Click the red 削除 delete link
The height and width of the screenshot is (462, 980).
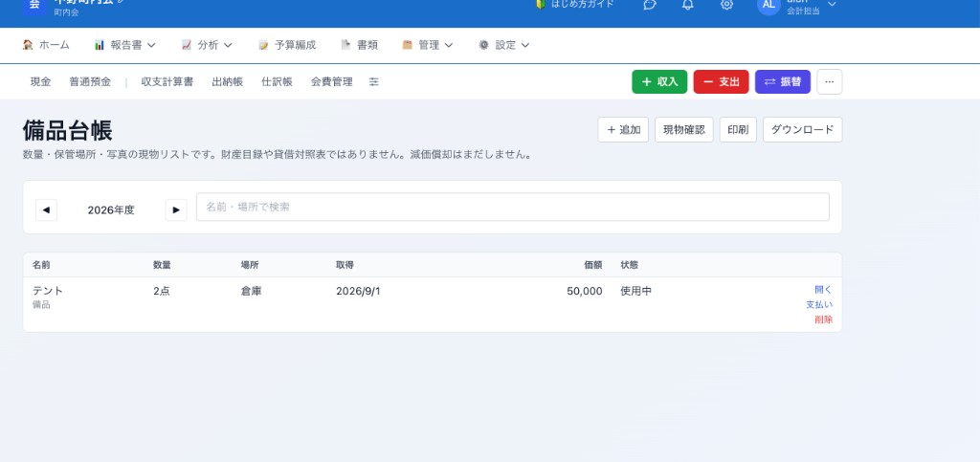pos(824,319)
